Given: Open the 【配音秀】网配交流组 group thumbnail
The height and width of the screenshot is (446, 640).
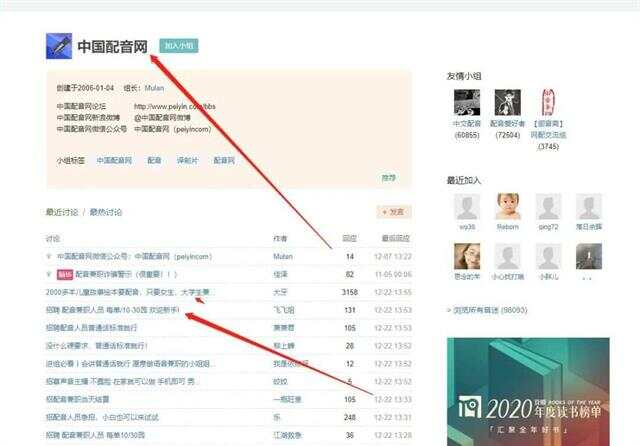Looking at the screenshot, I should point(548,102).
